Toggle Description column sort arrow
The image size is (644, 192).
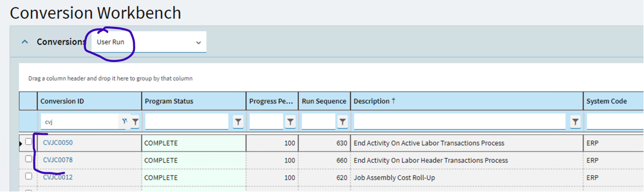coord(393,101)
